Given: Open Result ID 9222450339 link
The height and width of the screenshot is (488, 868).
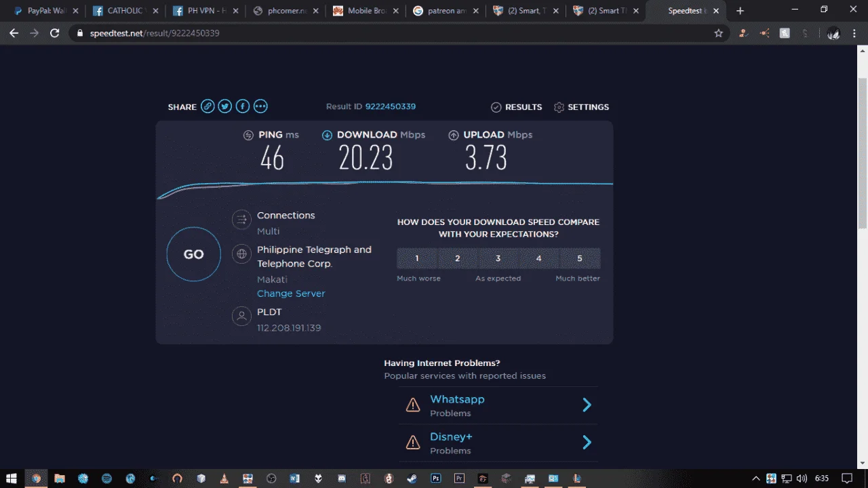Looking at the screenshot, I should pyautogui.click(x=391, y=106).
